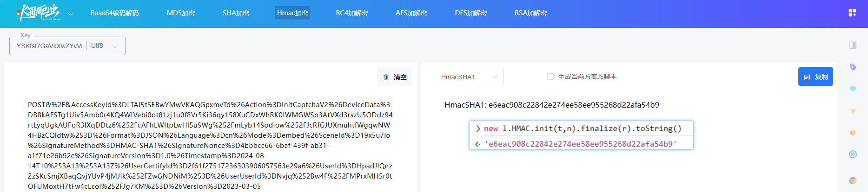Screen dimensions: 868x192
Task: Open the RSA加解密 tab
Action: (x=530, y=13)
